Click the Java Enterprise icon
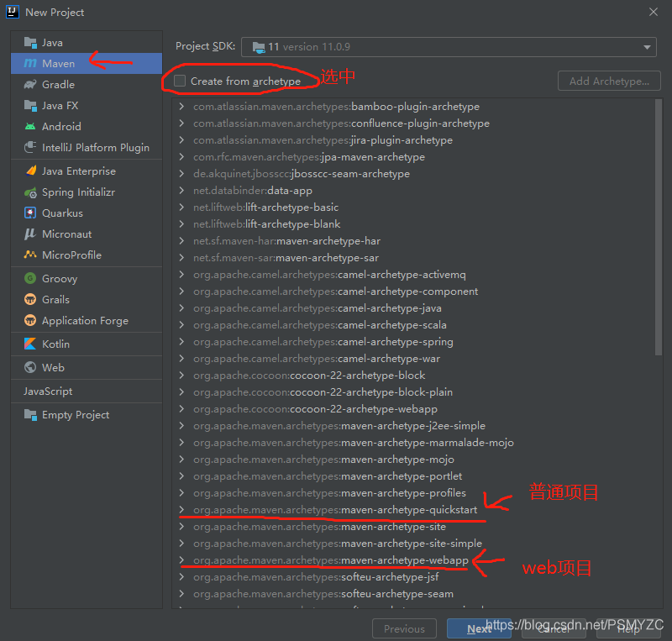Viewport: 672px width, 641px height. click(30, 171)
